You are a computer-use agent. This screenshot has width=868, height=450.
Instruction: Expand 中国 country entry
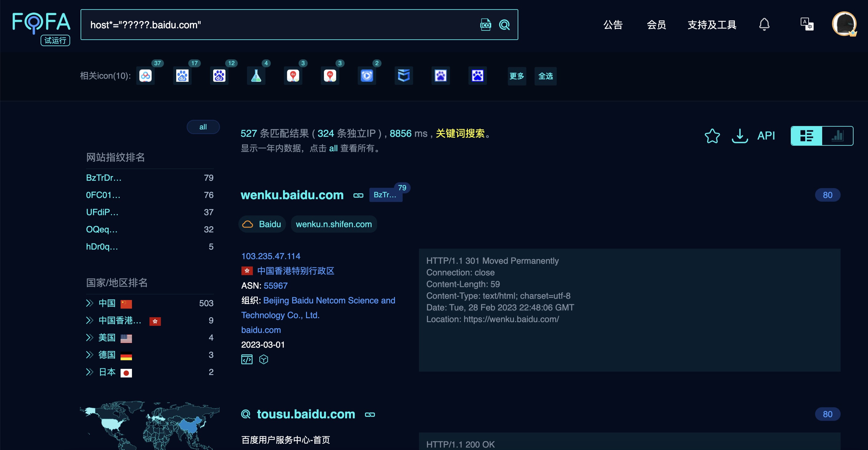coord(89,303)
